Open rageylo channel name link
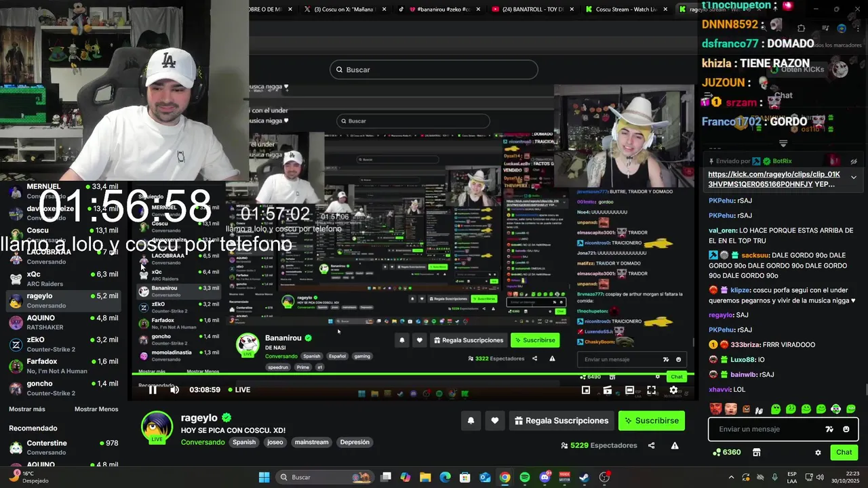 coord(199,418)
